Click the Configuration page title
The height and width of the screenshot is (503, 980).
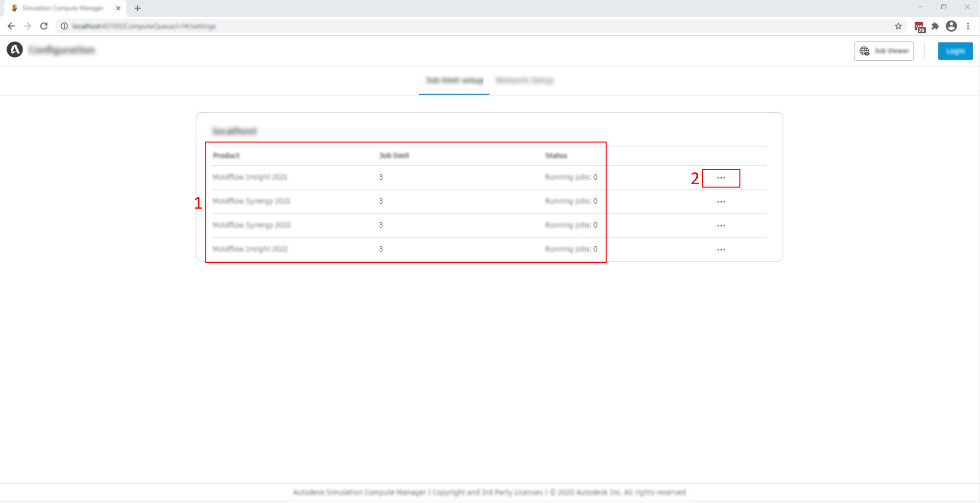tap(62, 50)
